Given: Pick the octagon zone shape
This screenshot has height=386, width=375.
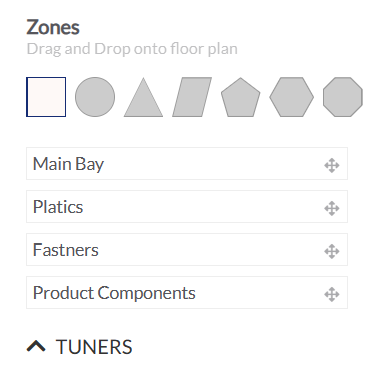Looking at the screenshot, I should pos(343,97).
